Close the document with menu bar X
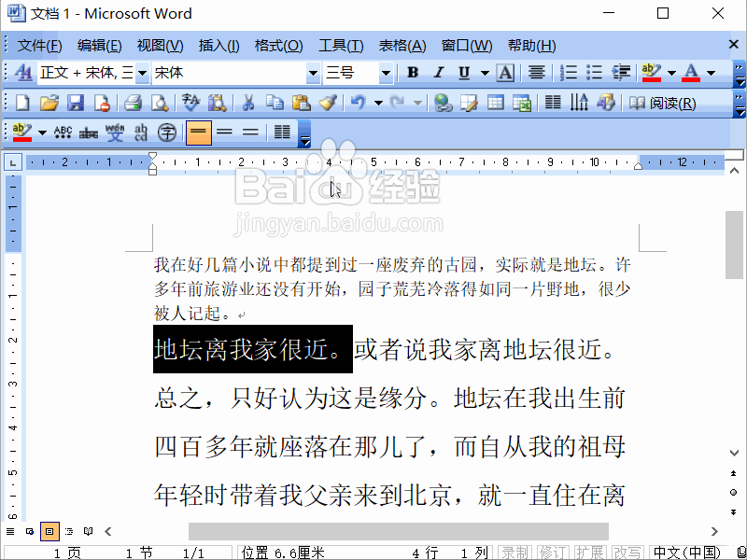 coord(734,45)
